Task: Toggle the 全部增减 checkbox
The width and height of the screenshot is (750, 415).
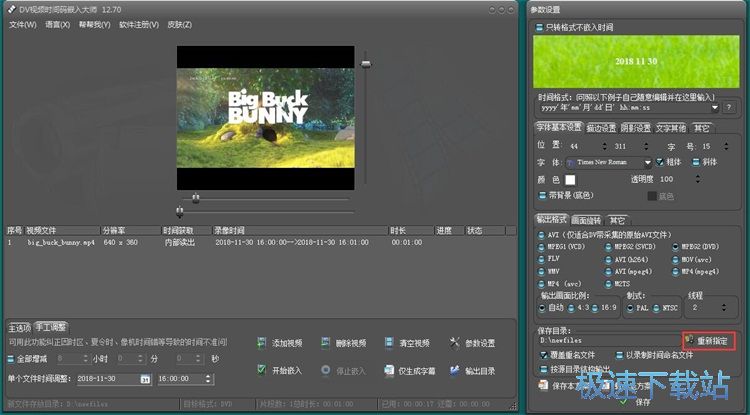Action: pyautogui.click(x=11, y=359)
